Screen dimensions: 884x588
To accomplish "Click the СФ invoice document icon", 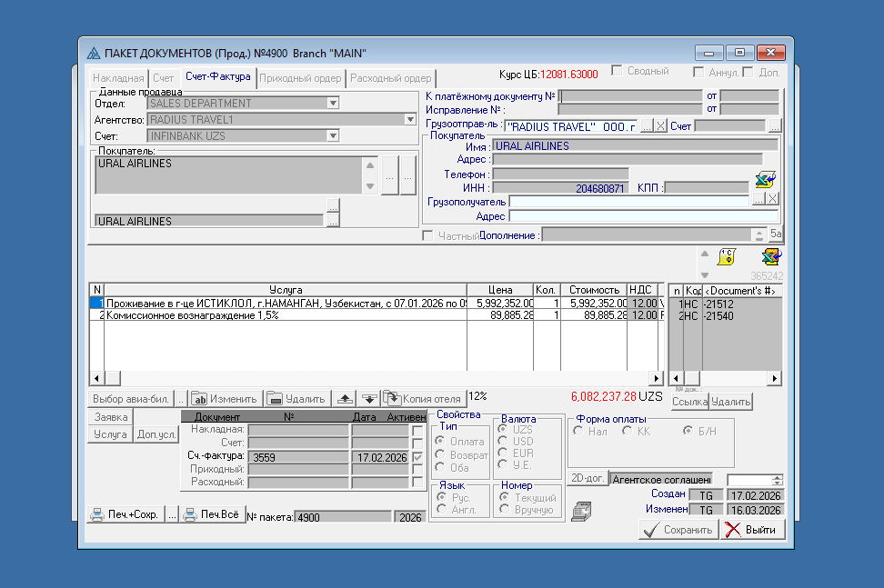I will pyautogui.click(x=727, y=257).
